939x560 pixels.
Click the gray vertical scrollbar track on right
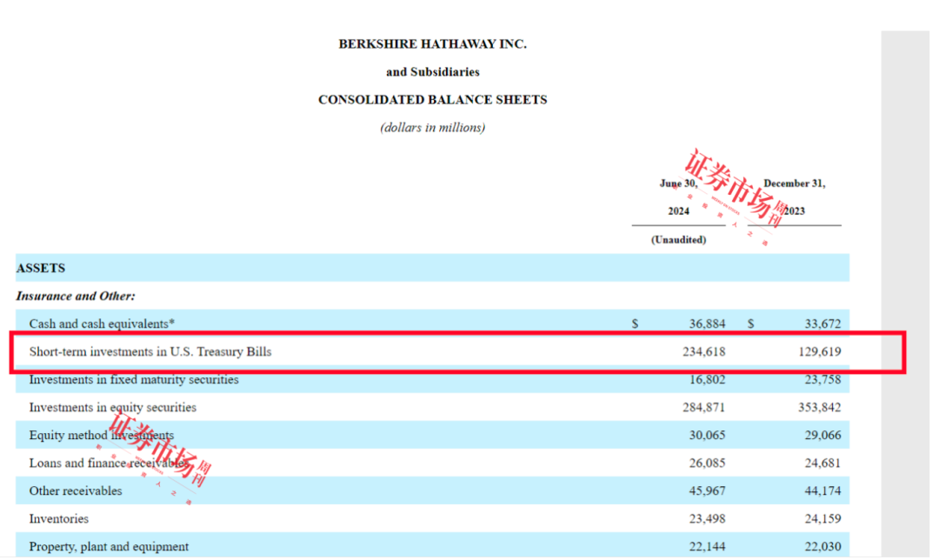905,293
